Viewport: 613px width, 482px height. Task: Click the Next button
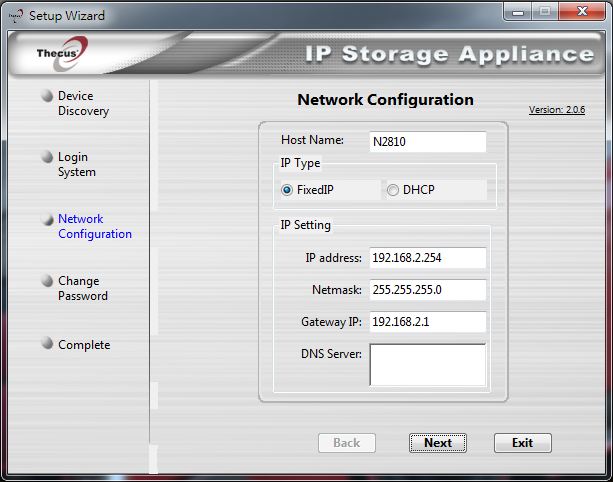coord(438,443)
